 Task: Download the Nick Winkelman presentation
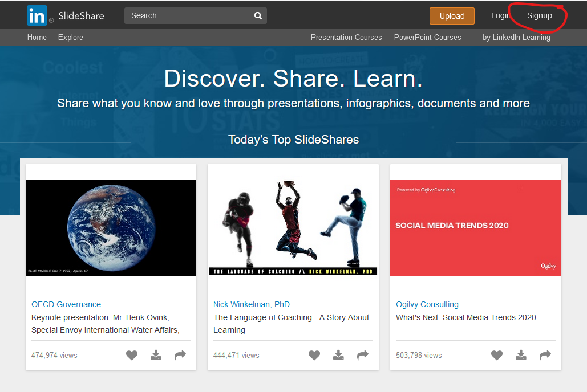click(338, 355)
